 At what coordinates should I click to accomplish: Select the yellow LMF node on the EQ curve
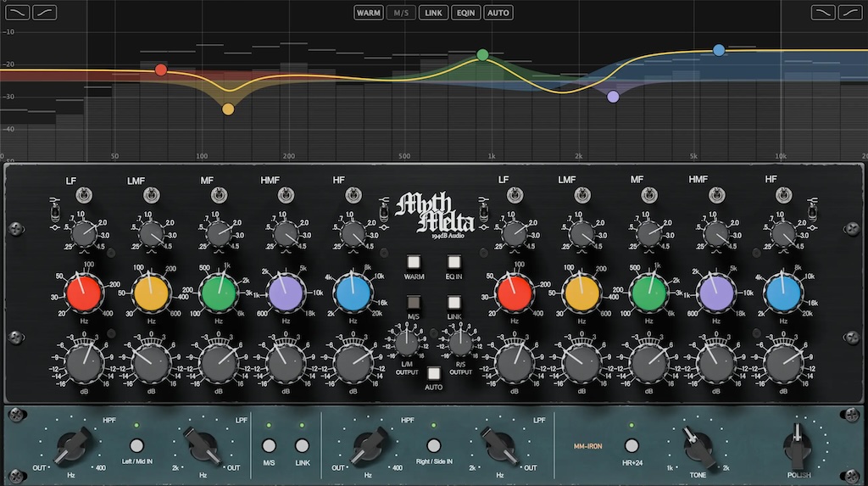click(x=228, y=109)
